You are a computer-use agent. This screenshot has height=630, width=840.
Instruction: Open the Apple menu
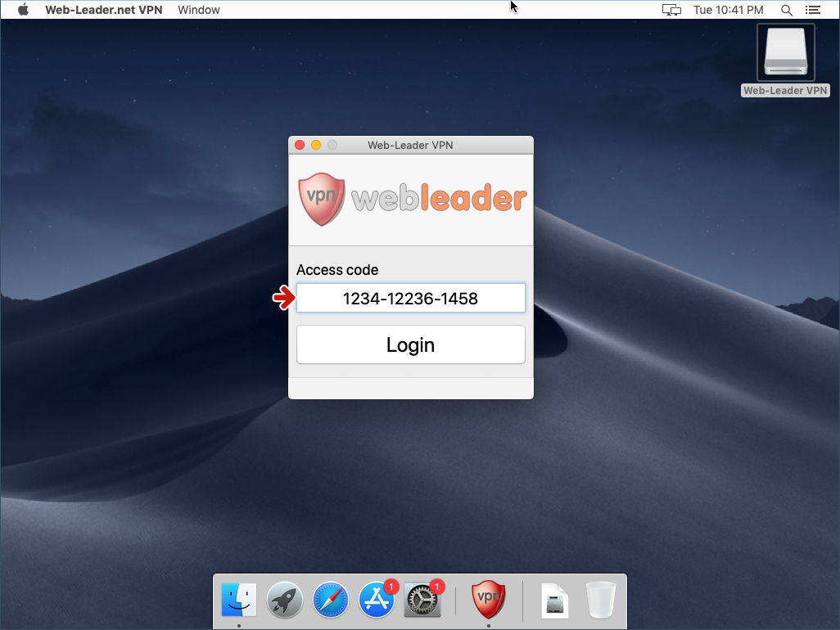(23, 10)
